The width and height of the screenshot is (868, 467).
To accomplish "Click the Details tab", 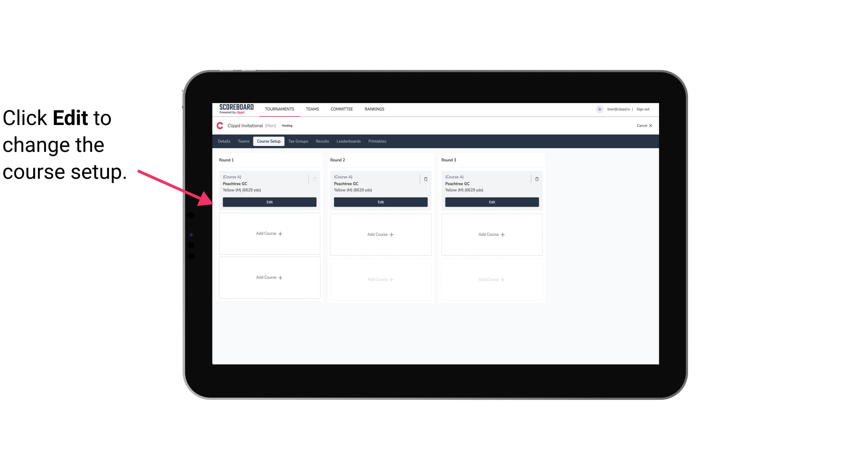I will click(224, 141).
